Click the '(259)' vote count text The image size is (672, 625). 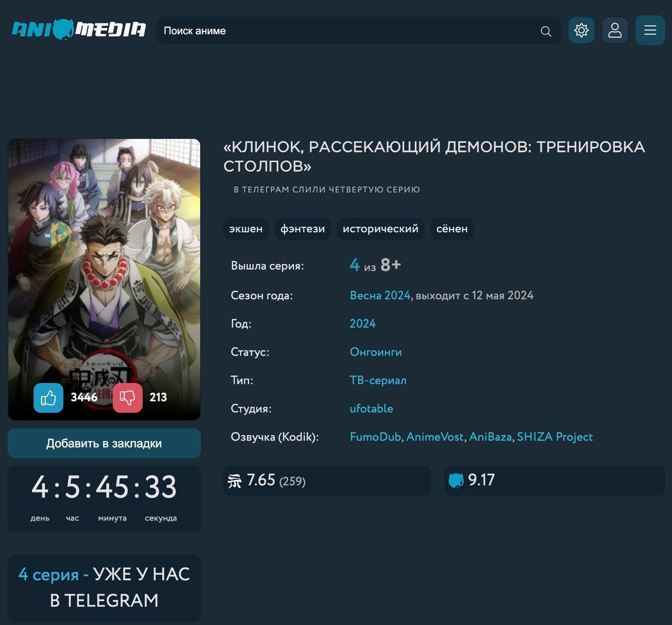pos(292,482)
